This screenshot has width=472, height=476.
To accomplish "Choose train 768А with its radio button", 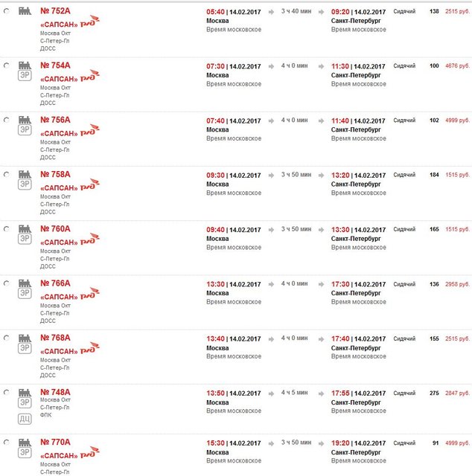I will pyautogui.click(x=7, y=338).
